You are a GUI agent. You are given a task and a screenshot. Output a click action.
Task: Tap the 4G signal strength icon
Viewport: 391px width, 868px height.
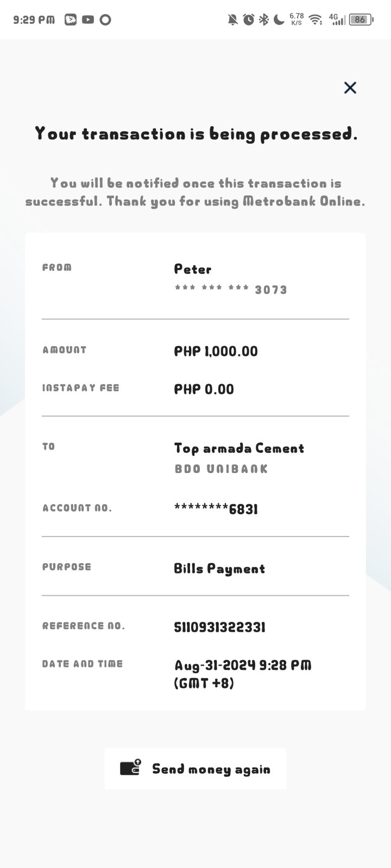coord(337,20)
